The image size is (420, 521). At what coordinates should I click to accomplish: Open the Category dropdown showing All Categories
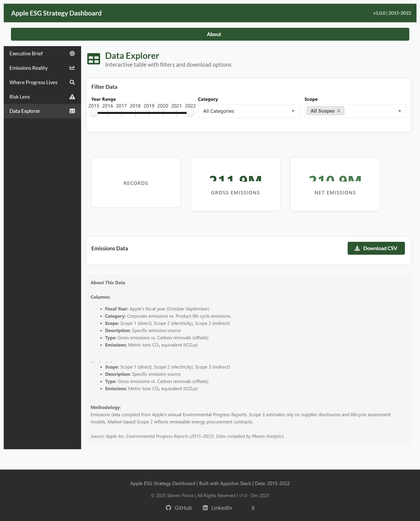[248, 111]
